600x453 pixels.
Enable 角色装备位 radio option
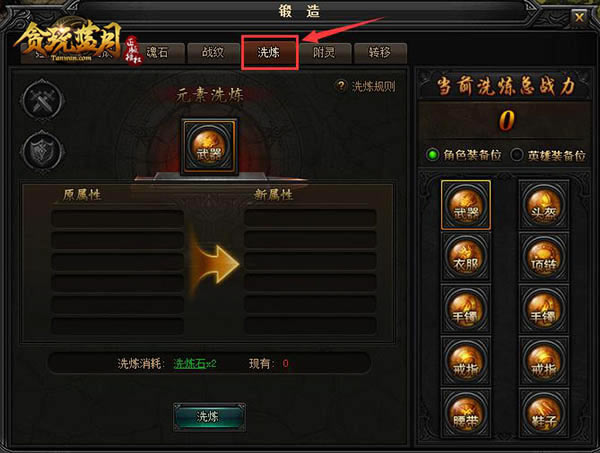[x=432, y=155]
